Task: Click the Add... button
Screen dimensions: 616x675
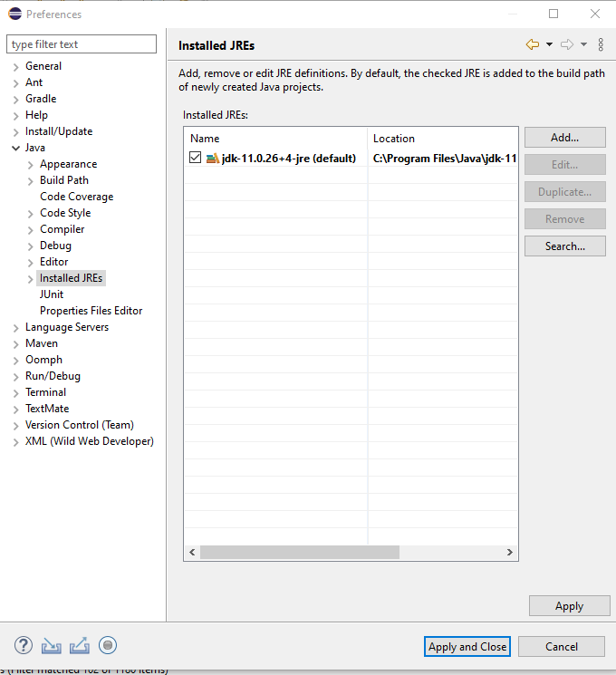Action: [564, 138]
